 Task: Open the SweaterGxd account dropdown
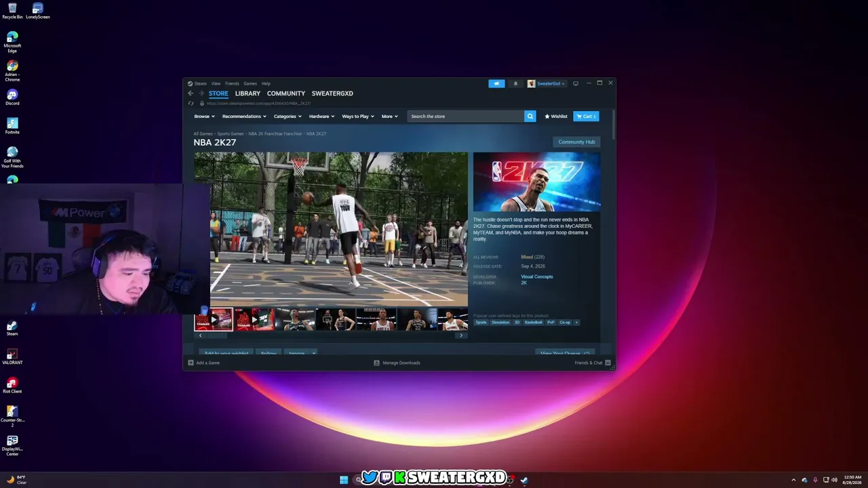(551, 83)
